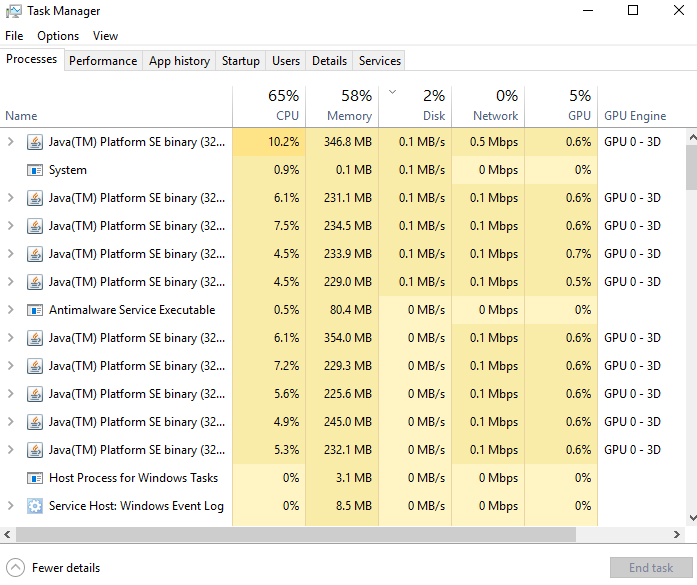697x585 pixels.
Task: Sort processes by the Memory column
Action: tap(342, 106)
